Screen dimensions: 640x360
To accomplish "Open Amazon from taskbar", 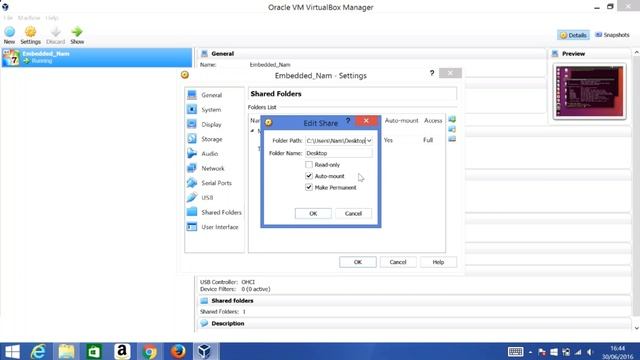I will tap(122, 351).
